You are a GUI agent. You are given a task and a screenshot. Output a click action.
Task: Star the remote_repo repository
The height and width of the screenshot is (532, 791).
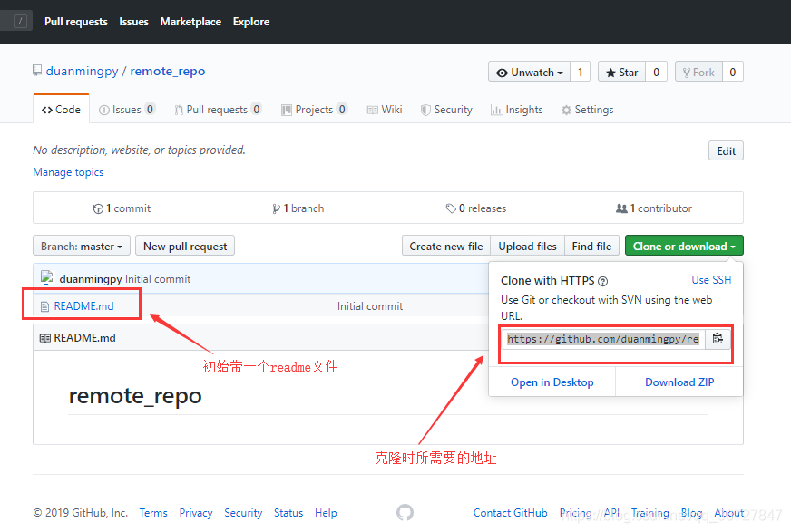621,72
